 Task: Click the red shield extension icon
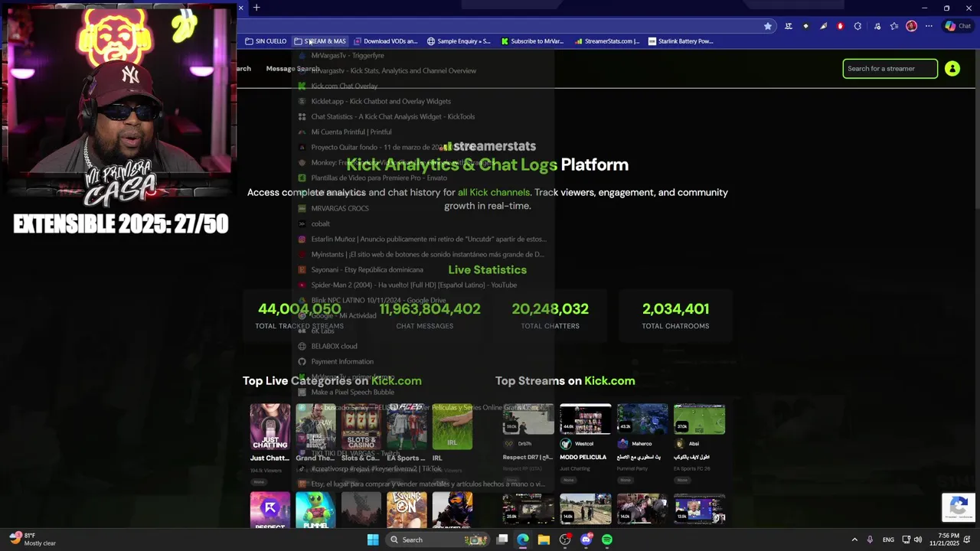pyautogui.click(x=840, y=26)
